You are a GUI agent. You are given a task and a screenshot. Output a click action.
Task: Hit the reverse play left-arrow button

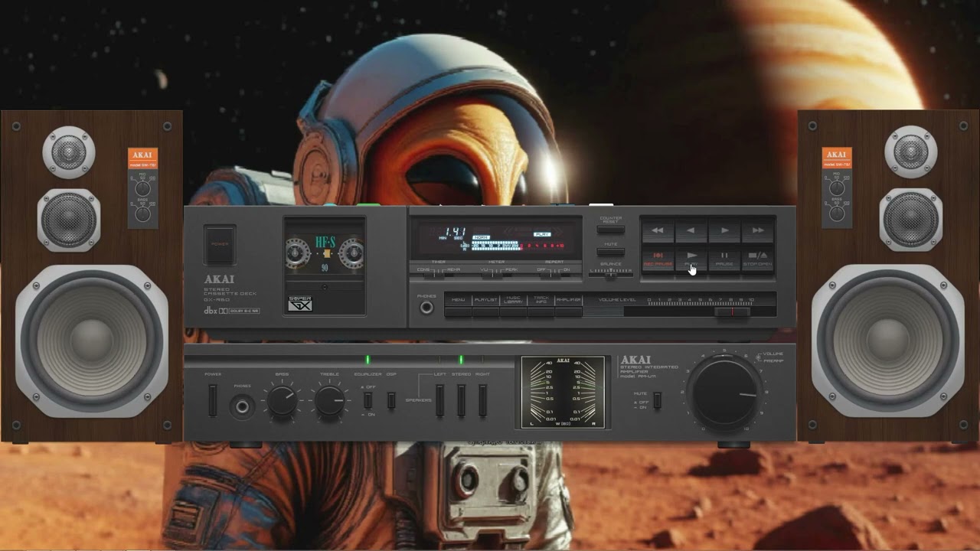[x=691, y=230]
